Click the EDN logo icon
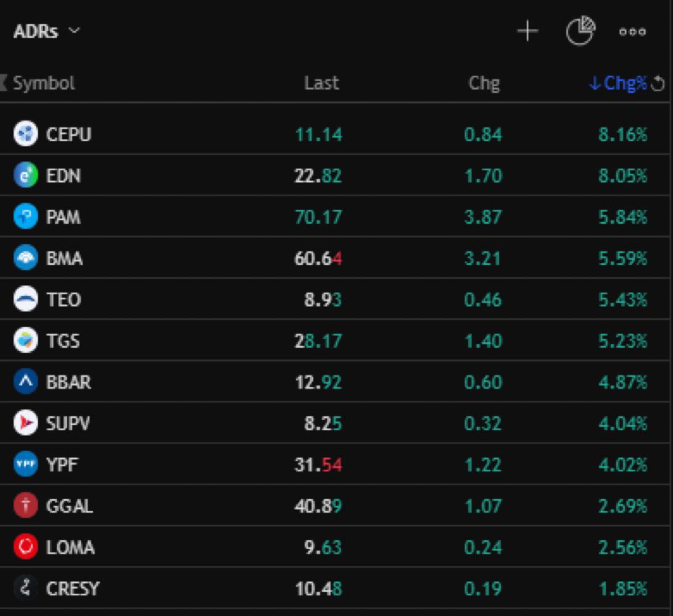The height and width of the screenshot is (616, 673). click(26, 175)
